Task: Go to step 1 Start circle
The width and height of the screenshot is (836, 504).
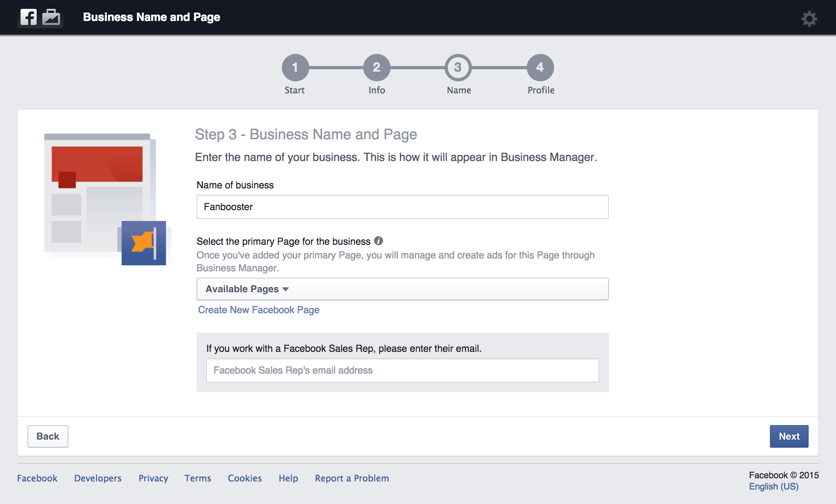Action: (x=295, y=67)
